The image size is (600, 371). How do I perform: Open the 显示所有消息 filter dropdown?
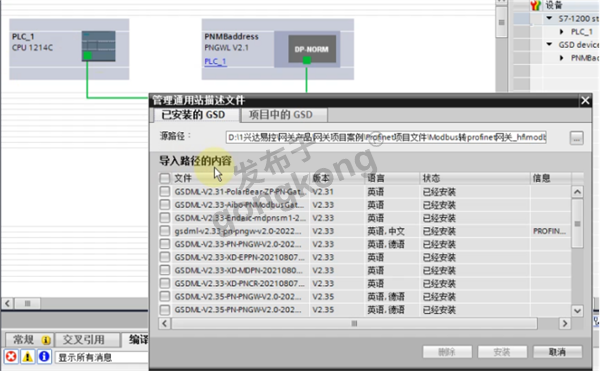click(102, 357)
